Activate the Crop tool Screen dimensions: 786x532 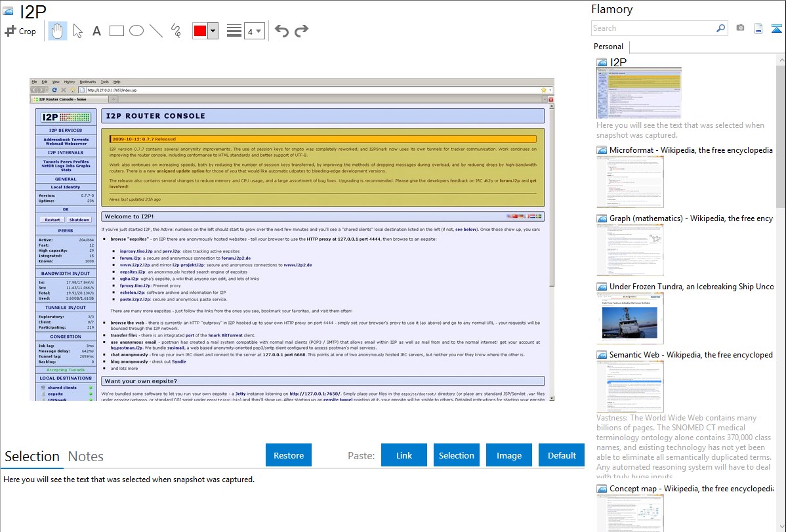click(20, 31)
